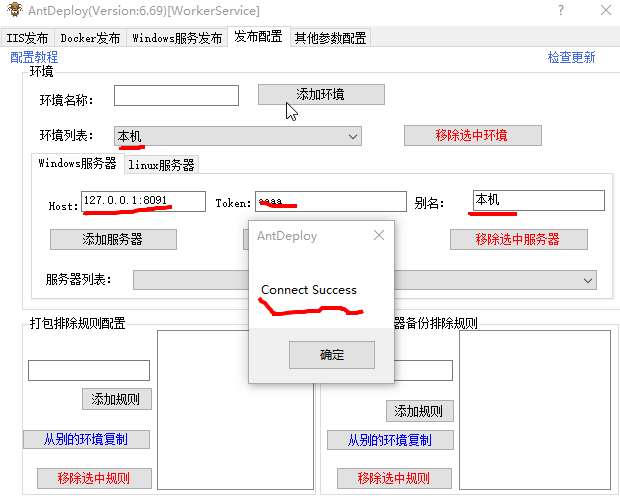This screenshot has height=503, width=620.
Task: Click the 备份排除规则 list box
Action: coord(535,410)
